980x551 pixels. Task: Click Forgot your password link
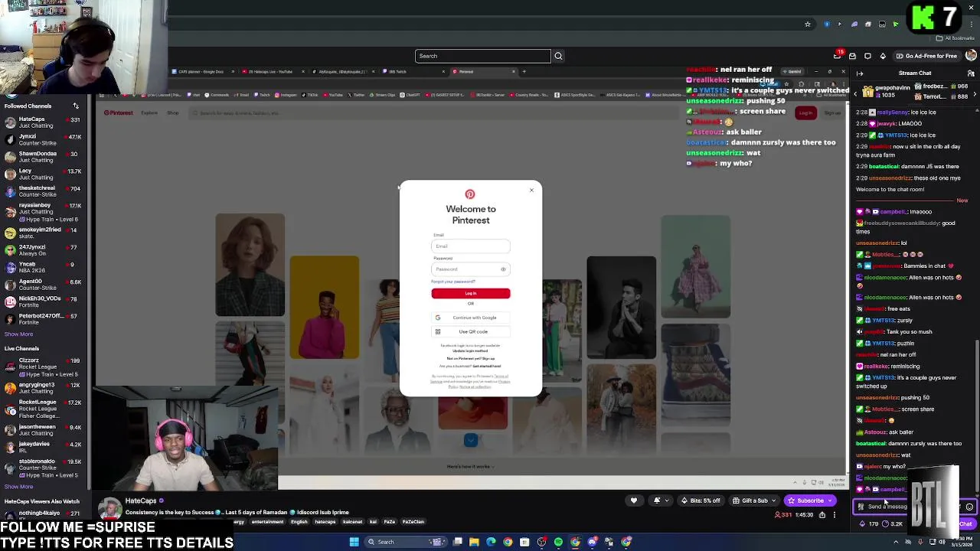pyautogui.click(x=453, y=282)
